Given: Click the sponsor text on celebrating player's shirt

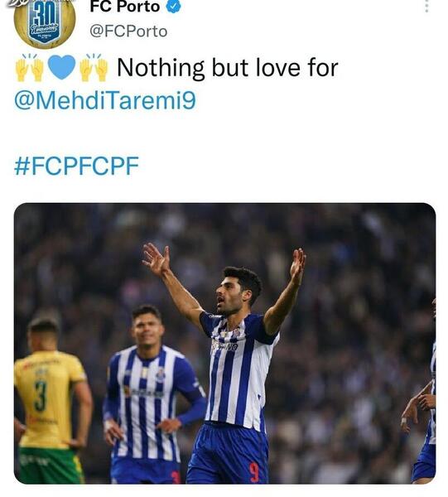Looking at the screenshot, I should 225,346.
